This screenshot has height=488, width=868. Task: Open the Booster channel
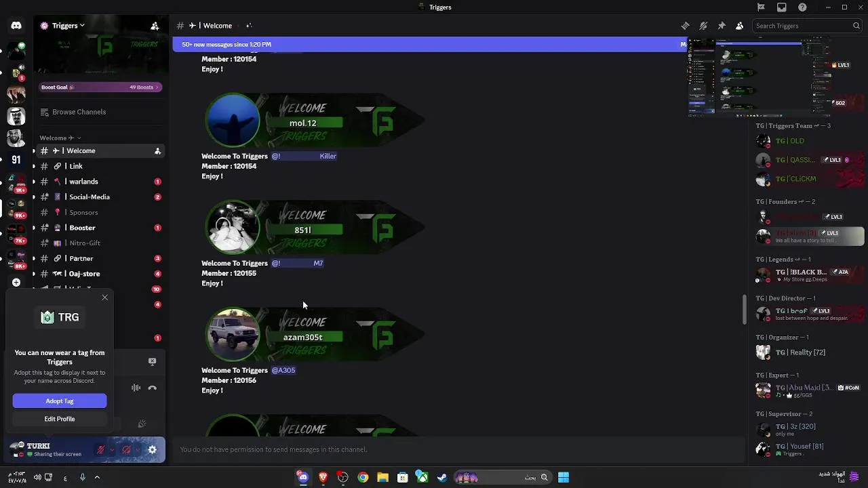tap(99, 228)
